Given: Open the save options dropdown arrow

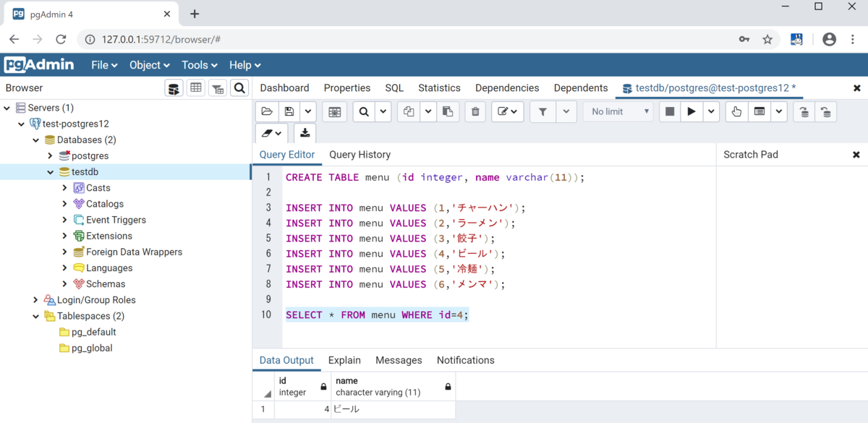Looking at the screenshot, I should [x=308, y=111].
